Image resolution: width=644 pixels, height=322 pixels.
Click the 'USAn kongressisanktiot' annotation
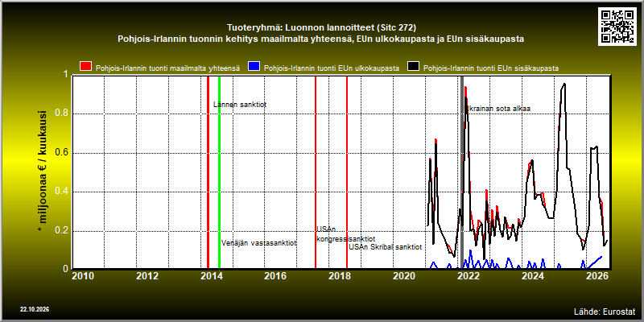[x=345, y=234]
